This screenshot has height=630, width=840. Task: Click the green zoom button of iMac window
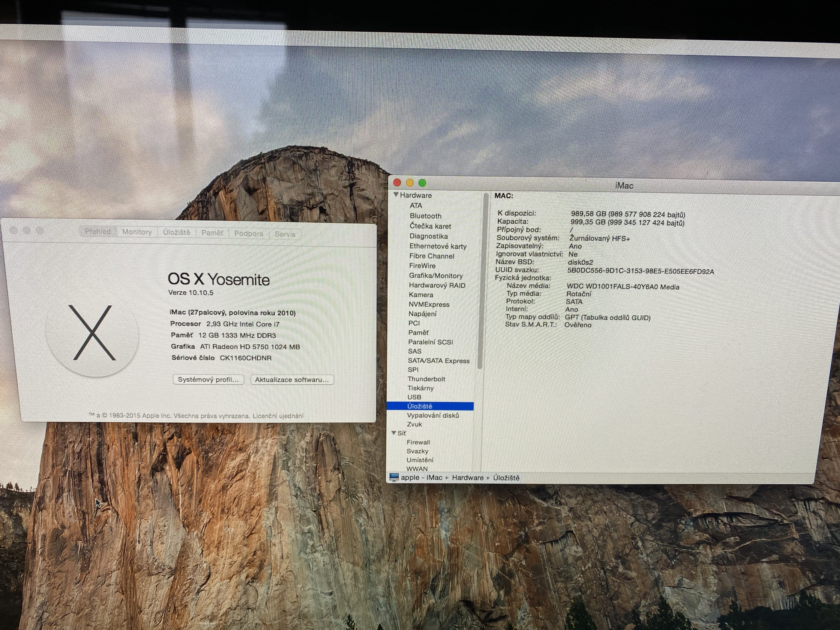point(422,183)
